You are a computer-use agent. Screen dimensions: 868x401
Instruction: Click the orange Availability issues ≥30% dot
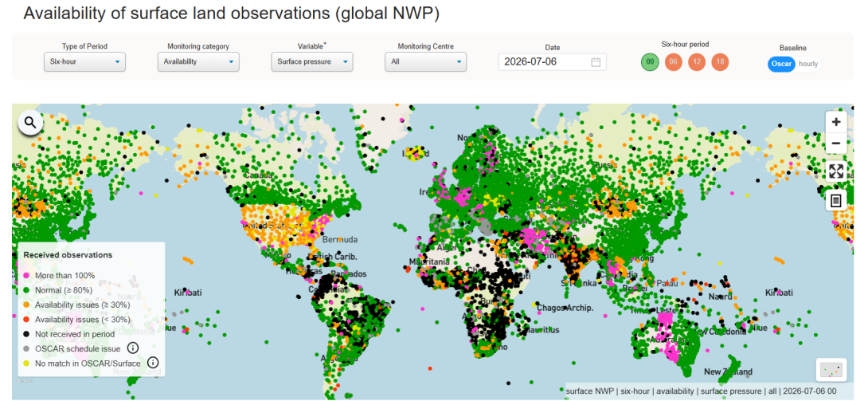pyautogui.click(x=26, y=305)
